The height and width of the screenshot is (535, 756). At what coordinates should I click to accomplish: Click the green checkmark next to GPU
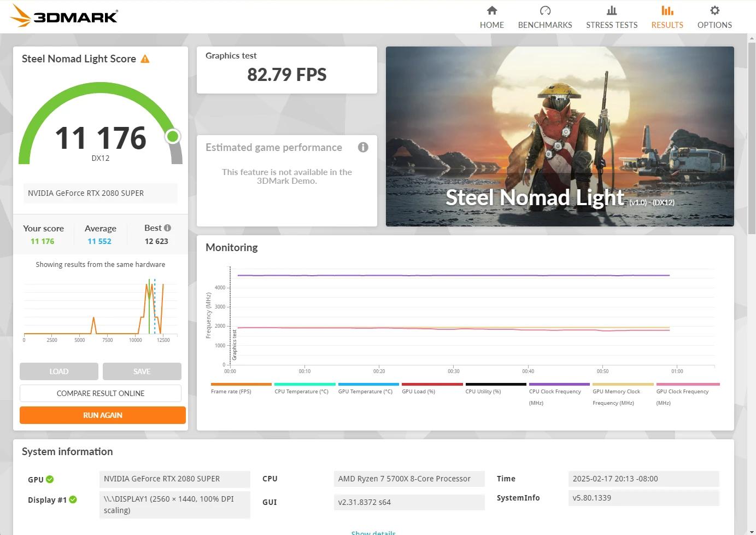[x=50, y=479]
